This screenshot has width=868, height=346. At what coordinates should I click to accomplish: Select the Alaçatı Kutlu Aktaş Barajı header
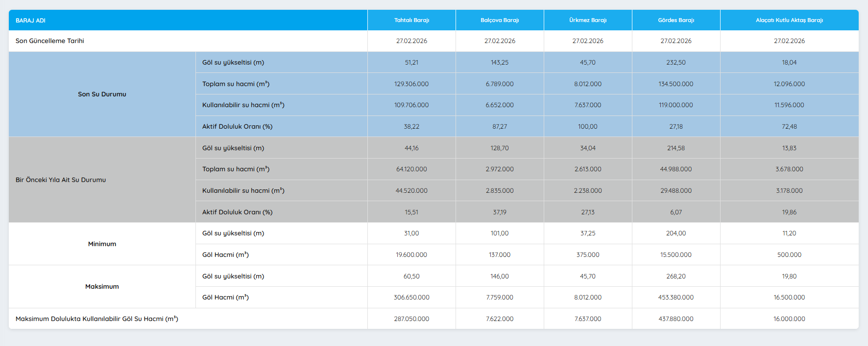click(789, 21)
